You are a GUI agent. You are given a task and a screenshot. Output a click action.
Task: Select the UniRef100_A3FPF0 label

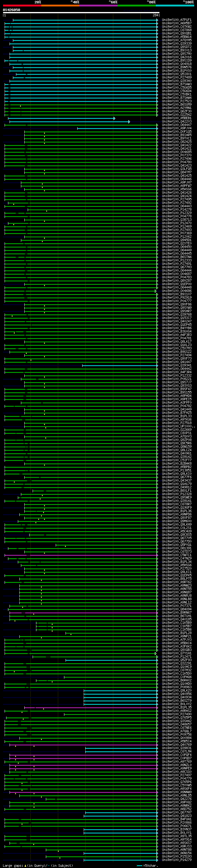click(176, 403)
